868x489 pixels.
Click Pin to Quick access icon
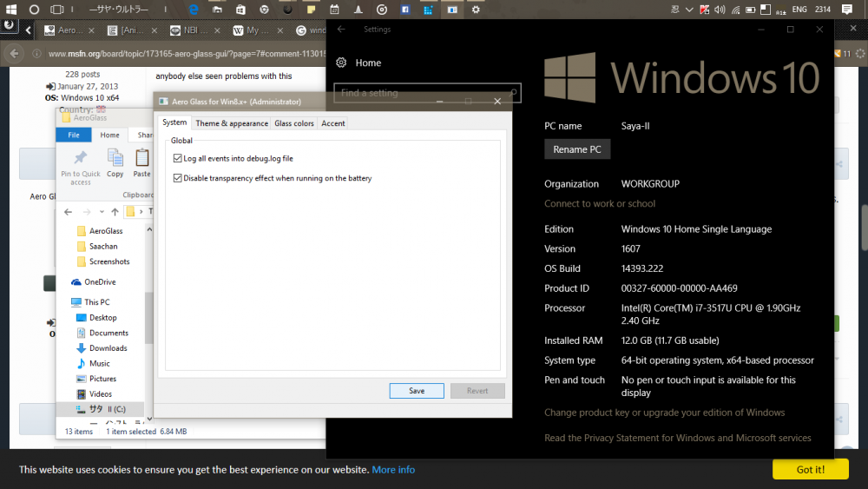pos(80,157)
